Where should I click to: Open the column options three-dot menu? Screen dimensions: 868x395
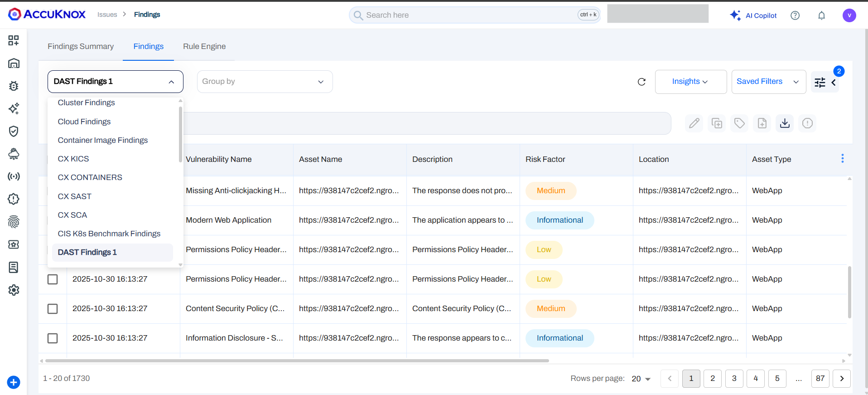(x=842, y=158)
